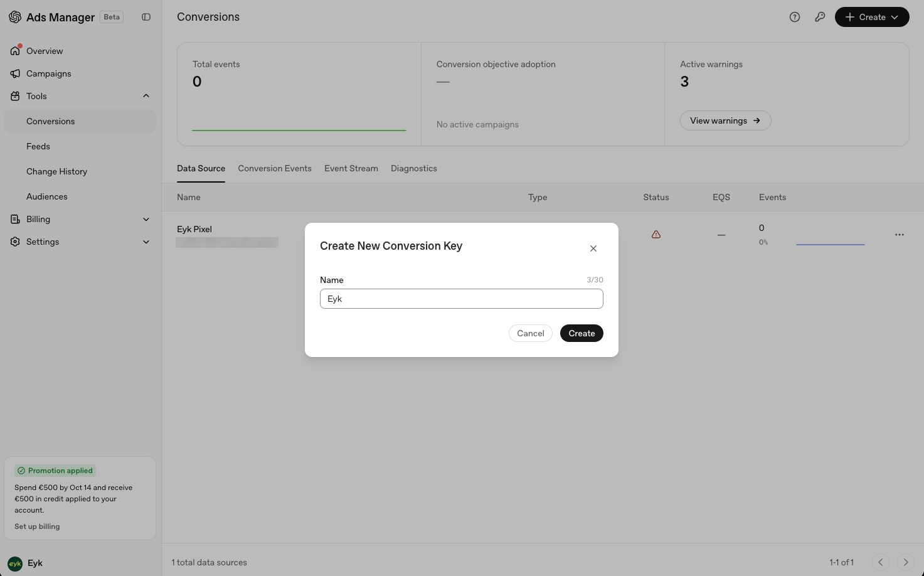Switch to the Data Source tab
The image size is (924, 576).
point(201,168)
